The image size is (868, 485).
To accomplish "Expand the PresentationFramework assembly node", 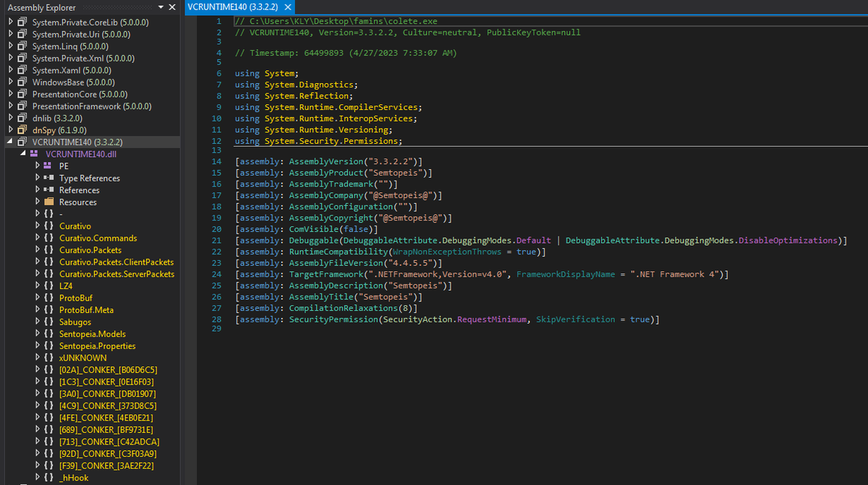I will point(11,106).
